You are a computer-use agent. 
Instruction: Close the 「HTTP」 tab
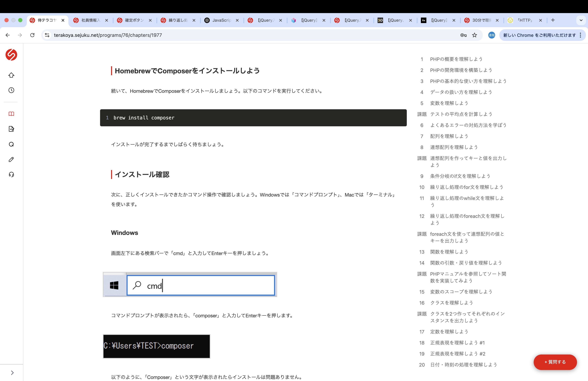click(x=540, y=20)
